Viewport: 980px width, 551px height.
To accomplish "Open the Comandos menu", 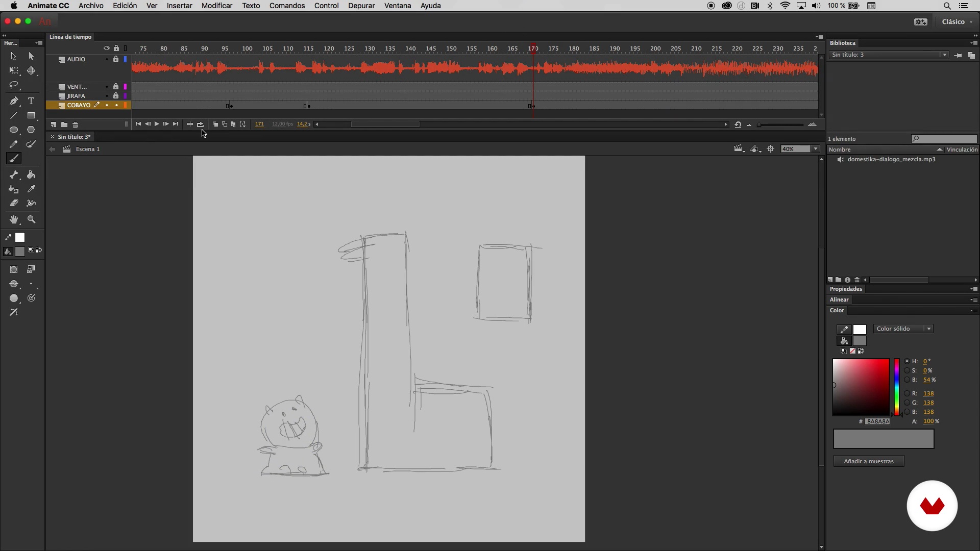I will point(287,6).
